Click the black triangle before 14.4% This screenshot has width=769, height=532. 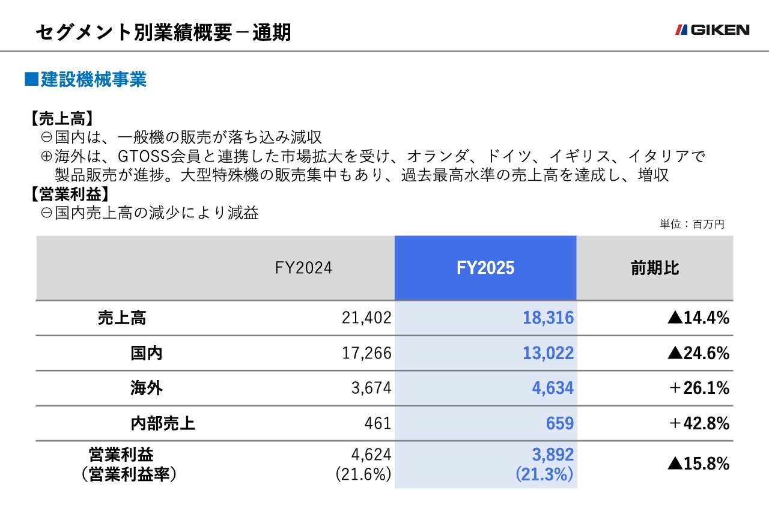click(673, 318)
